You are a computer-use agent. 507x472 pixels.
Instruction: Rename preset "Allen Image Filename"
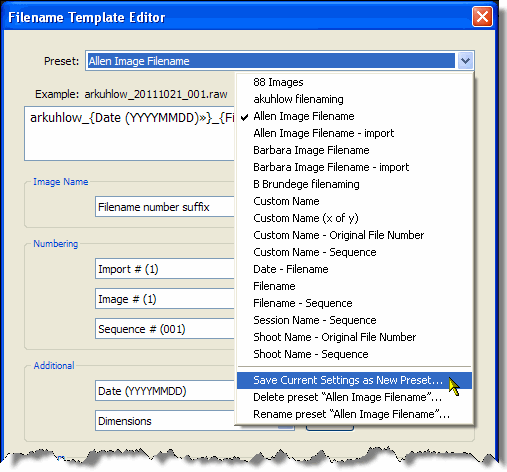tap(354, 414)
